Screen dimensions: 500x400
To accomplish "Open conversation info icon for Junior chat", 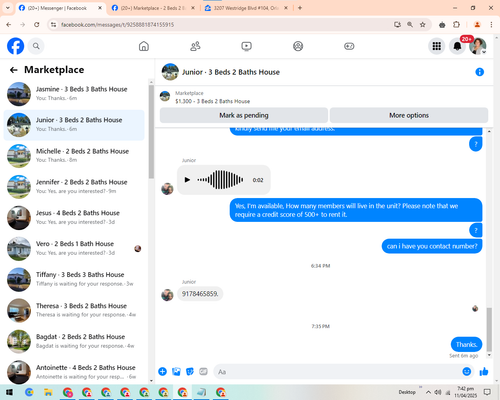I will coord(479,72).
